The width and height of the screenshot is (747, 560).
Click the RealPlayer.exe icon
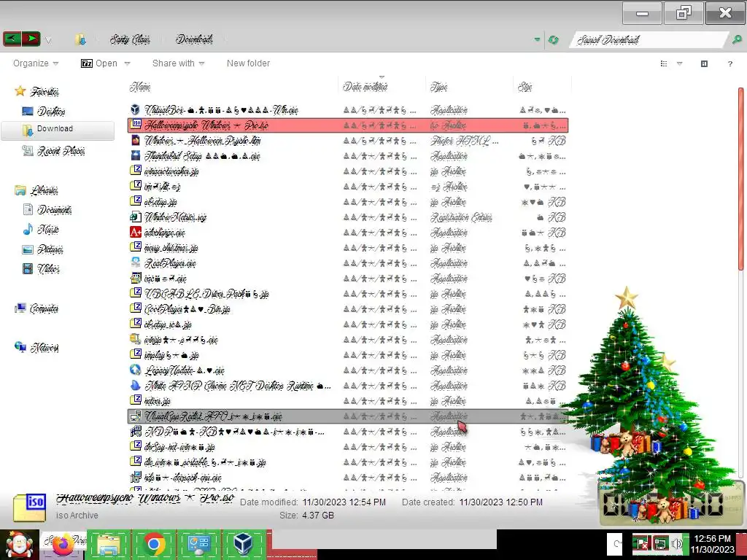click(135, 262)
